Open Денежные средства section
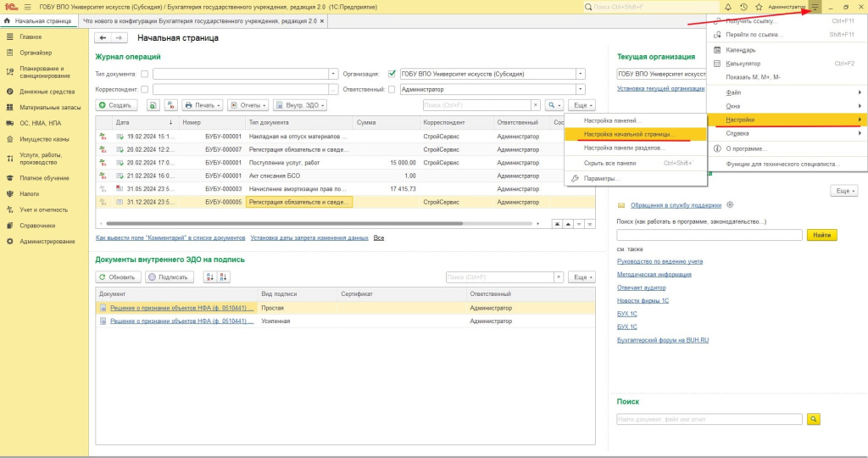868x458 pixels. (47, 92)
